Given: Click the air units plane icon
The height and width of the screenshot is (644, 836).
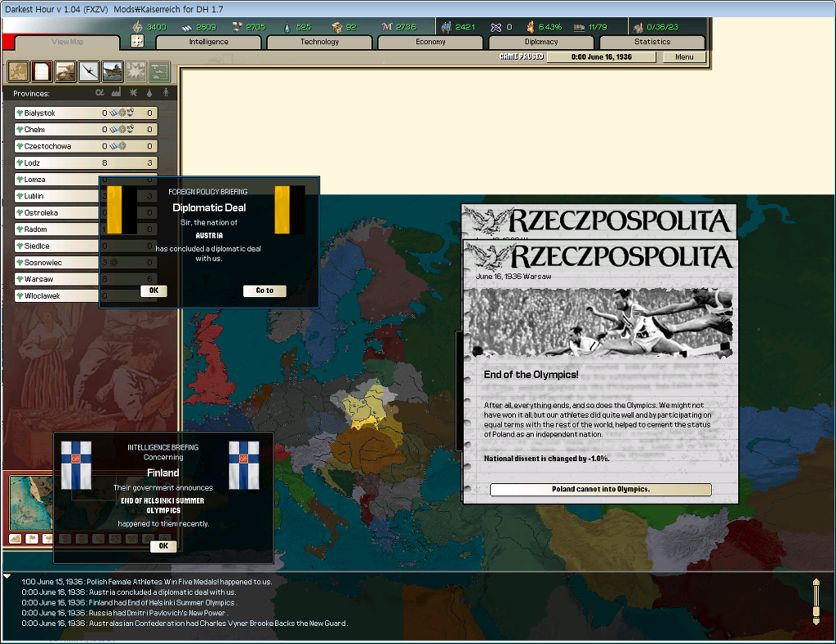Looking at the screenshot, I should pos(89,72).
